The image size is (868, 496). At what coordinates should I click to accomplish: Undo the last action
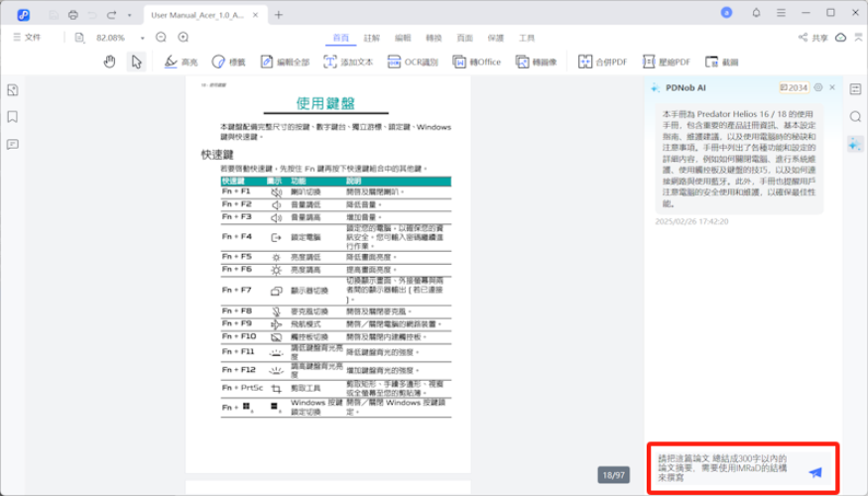click(92, 15)
